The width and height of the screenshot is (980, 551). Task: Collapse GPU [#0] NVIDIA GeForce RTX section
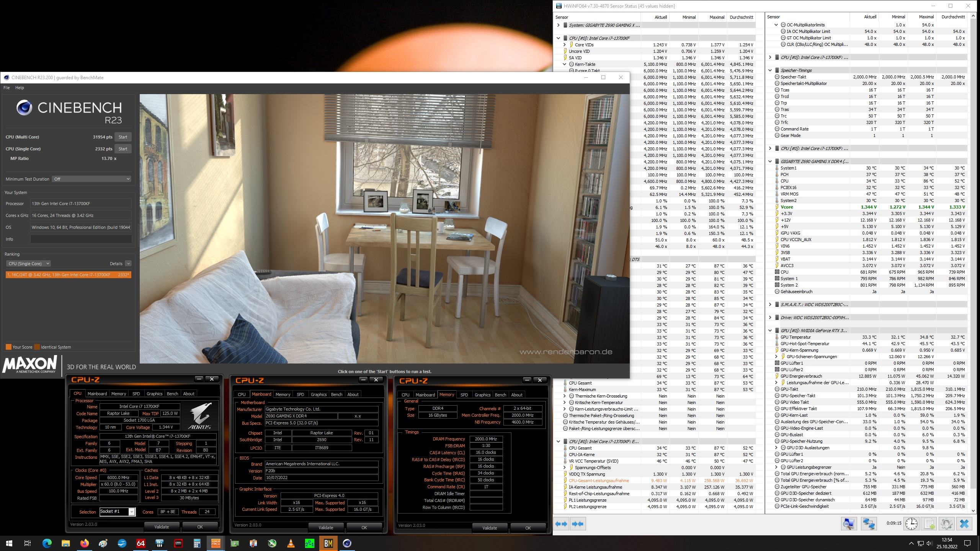pos(770,331)
